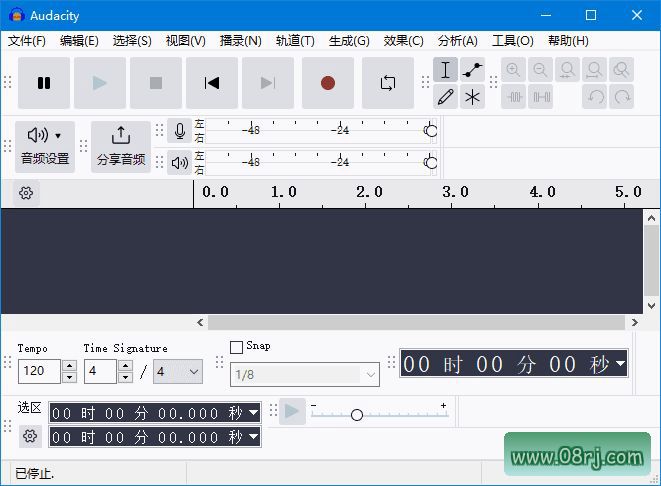
Task: Open the 1/8 snap-to dropdown
Action: click(x=305, y=374)
